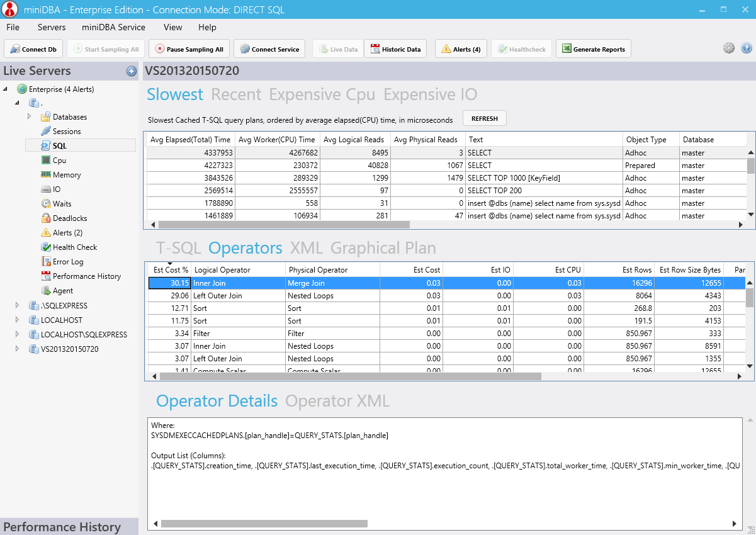
Task: Open the Historic Data toolbar icon
Action: point(395,48)
